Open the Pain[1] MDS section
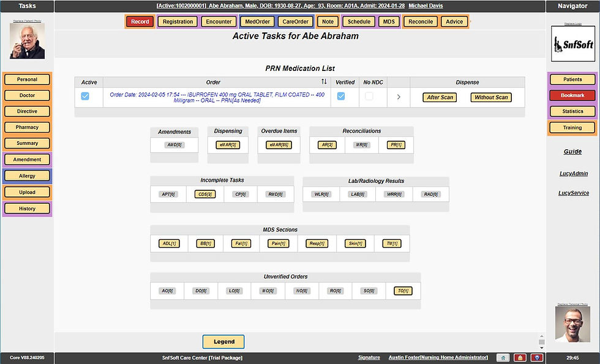Viewport: 600px width, 364px height. pos(278,243)
